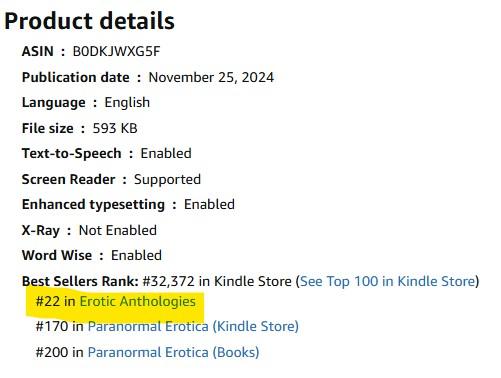Click the #32,372 Kindle Store rank text
501x378 pixels.
click(x=217, y=281)
